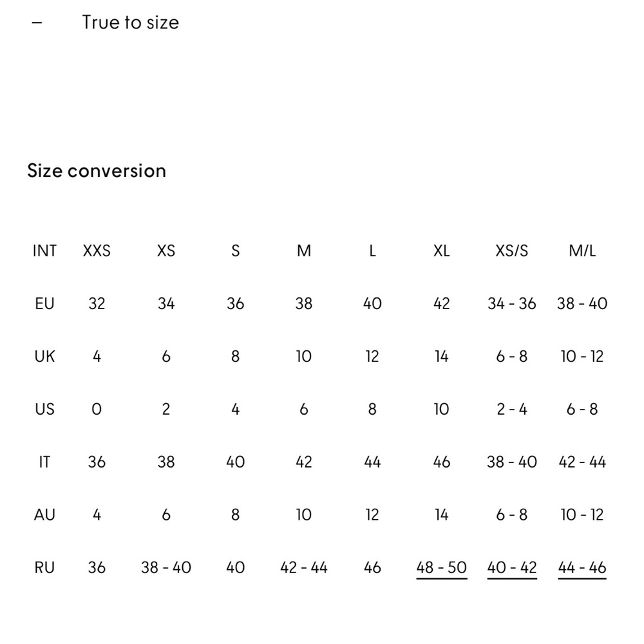Click the underlined RU size 40 - 42
The image size is (644, 644).
coord(512,567)
